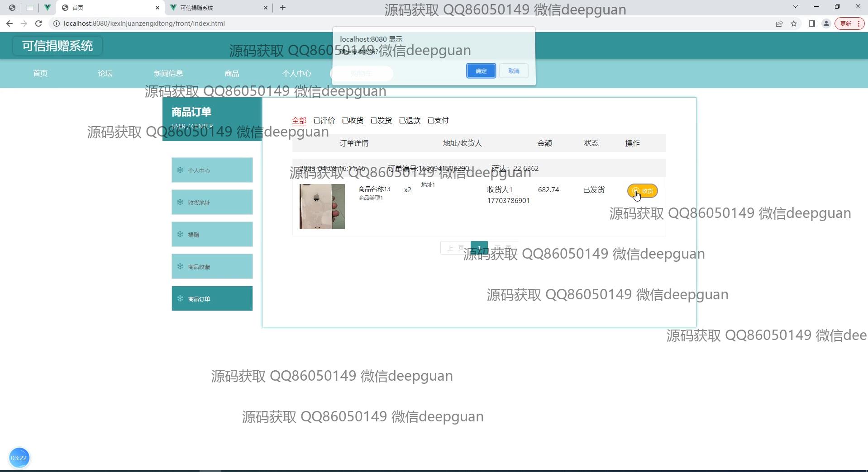The width and height of the screenshot is (868, 472).
Task: Go back with the browser back arrow
Action: tap(10, 24)
